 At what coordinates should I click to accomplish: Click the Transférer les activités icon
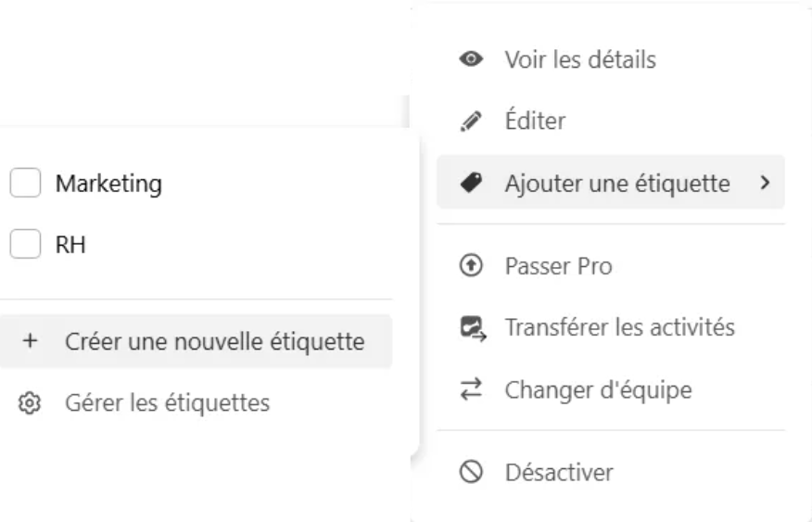click(x=472, y=328)
